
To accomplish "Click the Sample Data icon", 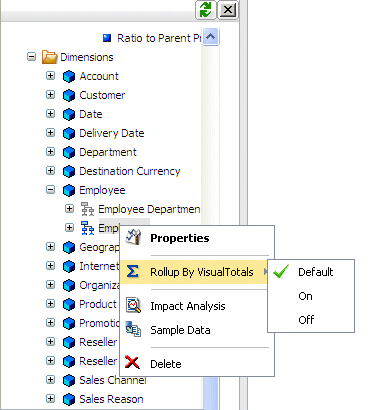I will click(x=133, y=329).
